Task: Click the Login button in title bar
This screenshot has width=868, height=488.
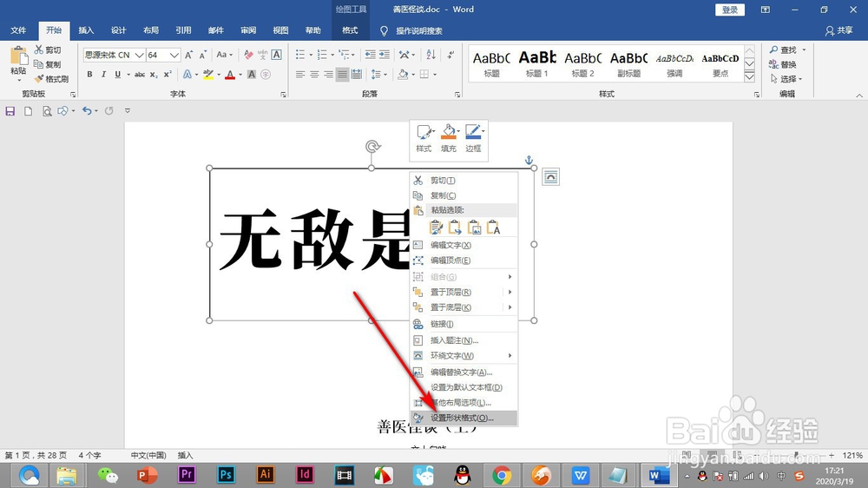Action: click(x=730, y=10)
